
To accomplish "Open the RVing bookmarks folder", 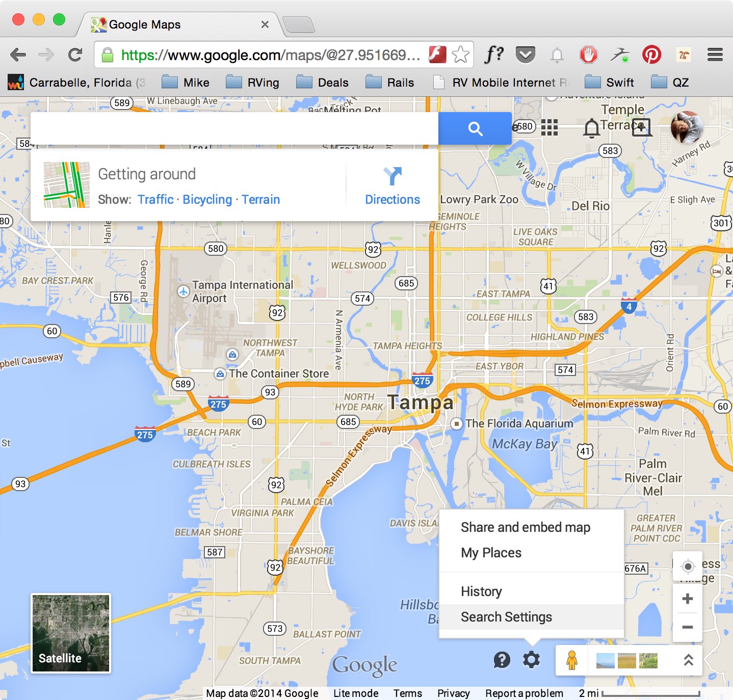I will point(253,83).
